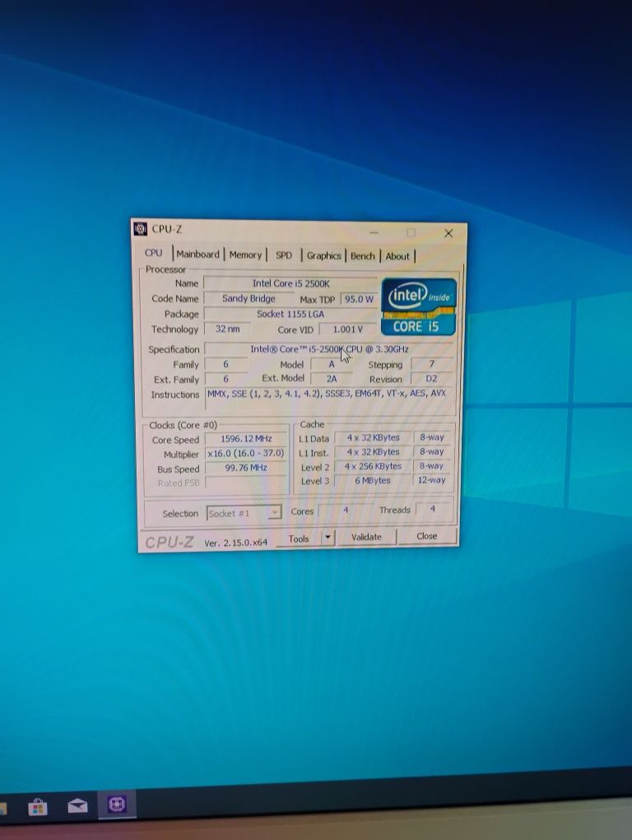Select the CPU tab

coord(154,253)
